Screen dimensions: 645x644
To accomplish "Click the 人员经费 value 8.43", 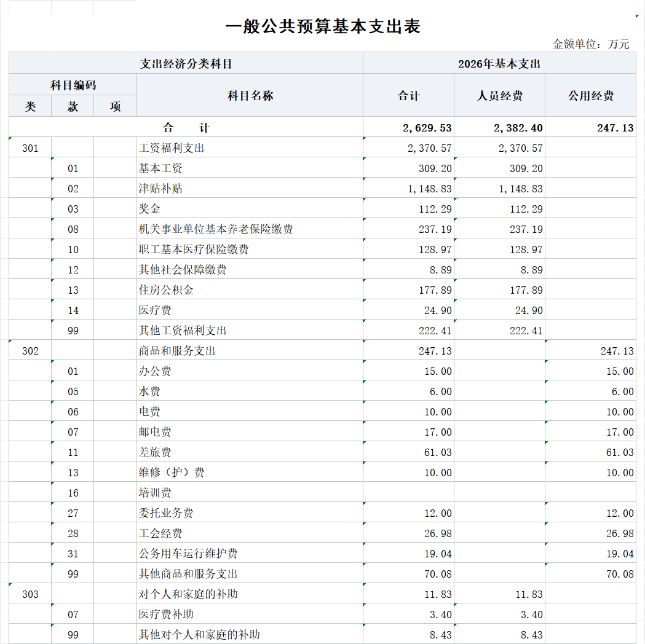I will click(500, 634).
